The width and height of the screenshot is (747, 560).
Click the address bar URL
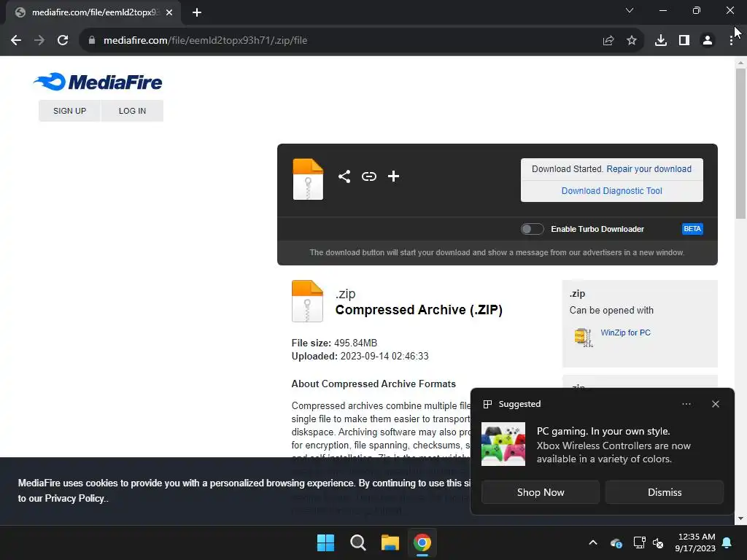pos(205,41)
